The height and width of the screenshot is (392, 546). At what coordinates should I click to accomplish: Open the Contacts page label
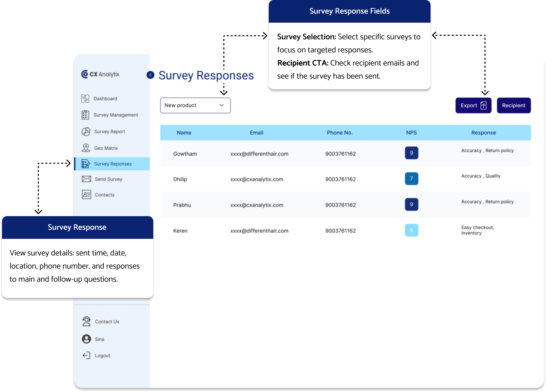pos(105,195)
